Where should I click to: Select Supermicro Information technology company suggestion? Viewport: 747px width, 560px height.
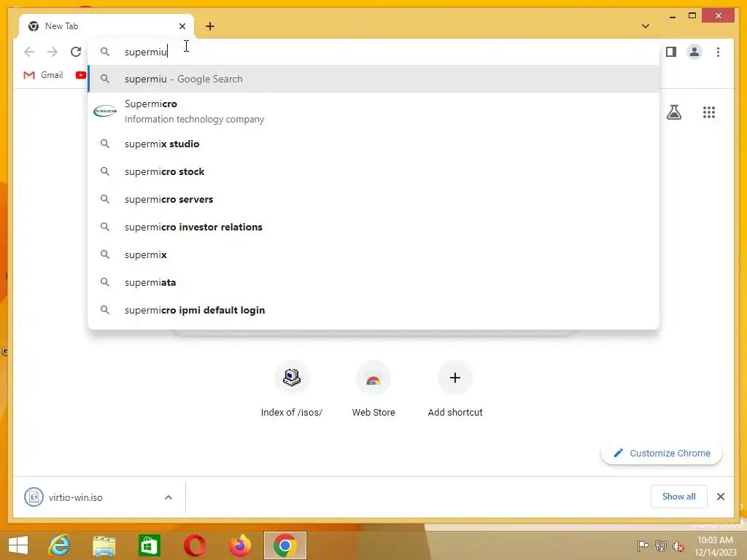click(374, 112)
